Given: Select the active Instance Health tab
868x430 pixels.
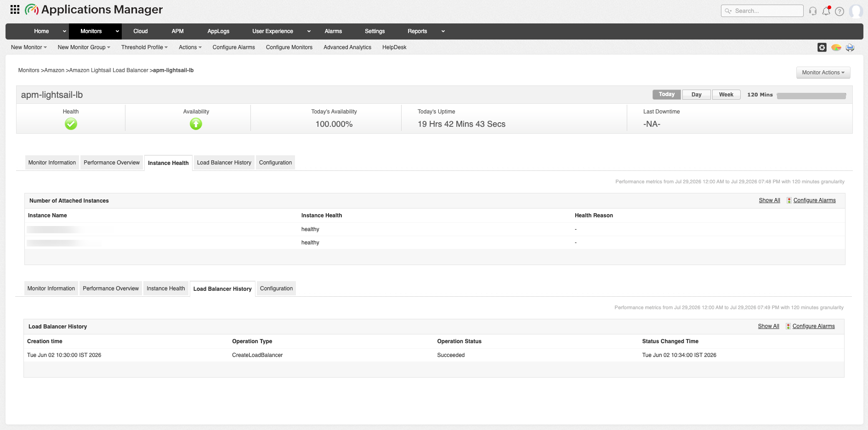Looking at the screenshot, I should pyautogui.click(x=168, y=163).
